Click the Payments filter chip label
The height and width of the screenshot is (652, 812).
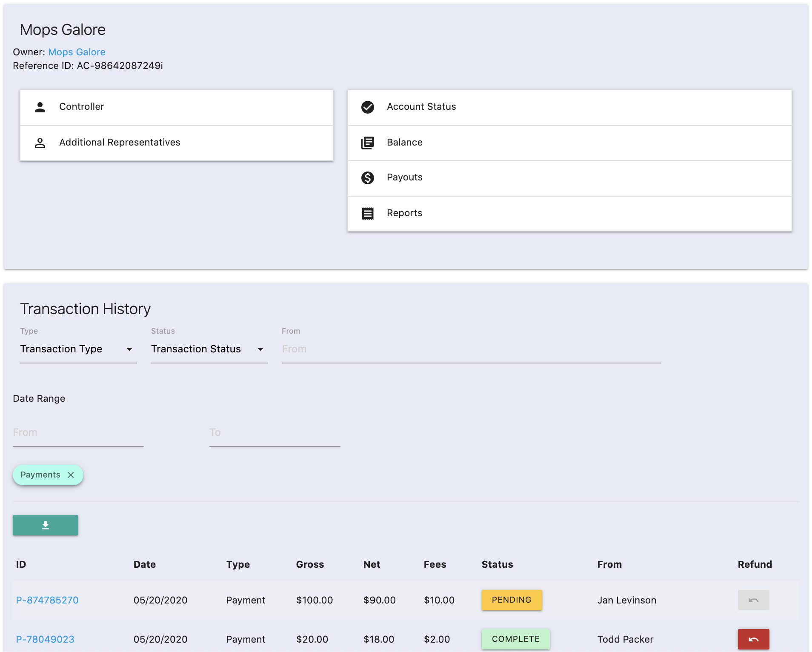point(40,475)
